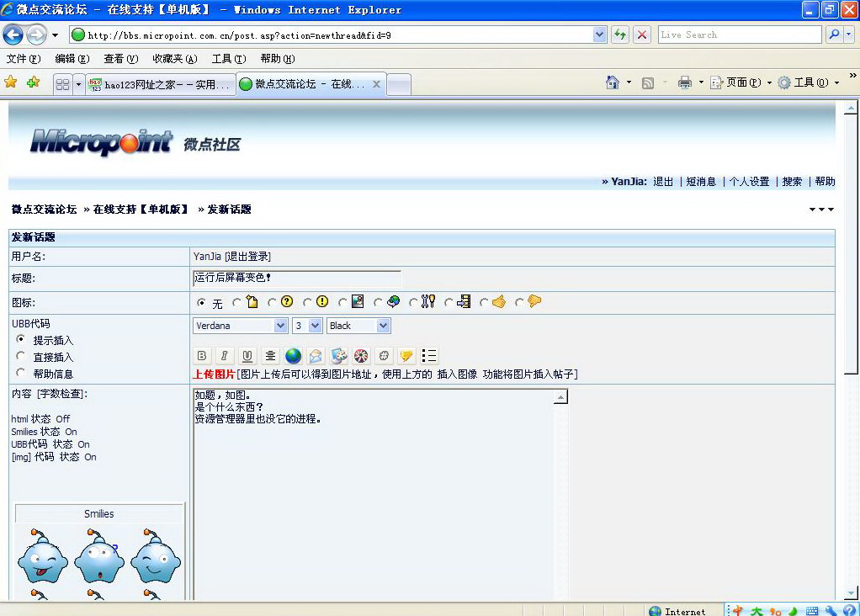Insert image using the palette icon
This screenshot has width=860, height=616.
coord(338,356)
